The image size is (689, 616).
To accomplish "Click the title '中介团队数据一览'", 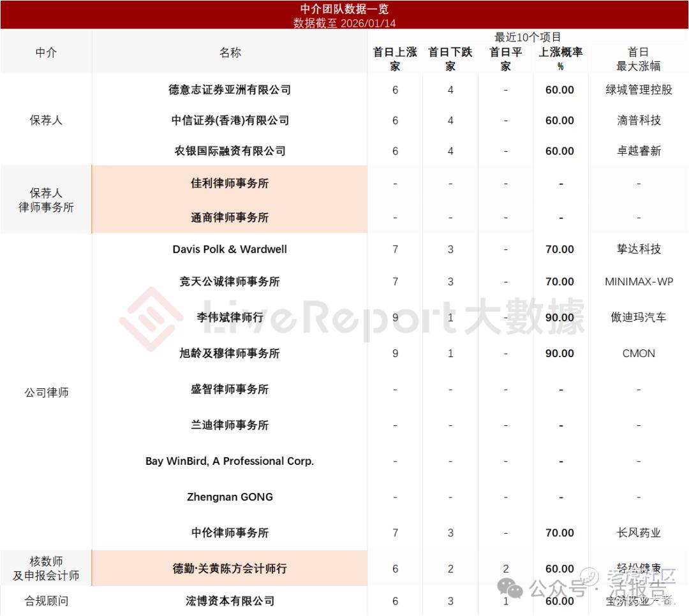I will tap(344, 9).
